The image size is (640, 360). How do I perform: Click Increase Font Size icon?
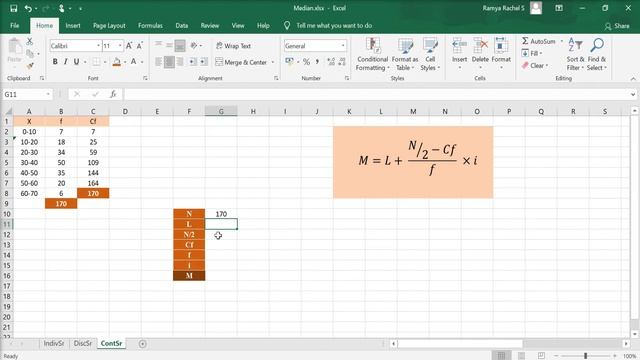coord(129,46)
